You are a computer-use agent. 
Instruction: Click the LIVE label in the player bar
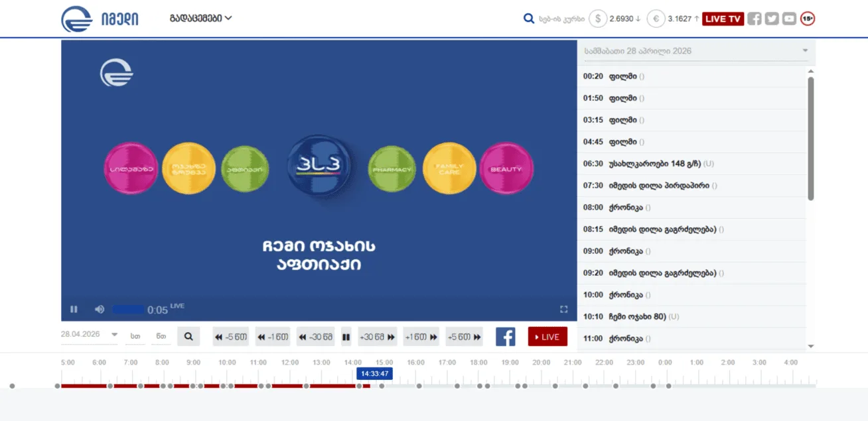coord(177,306)
